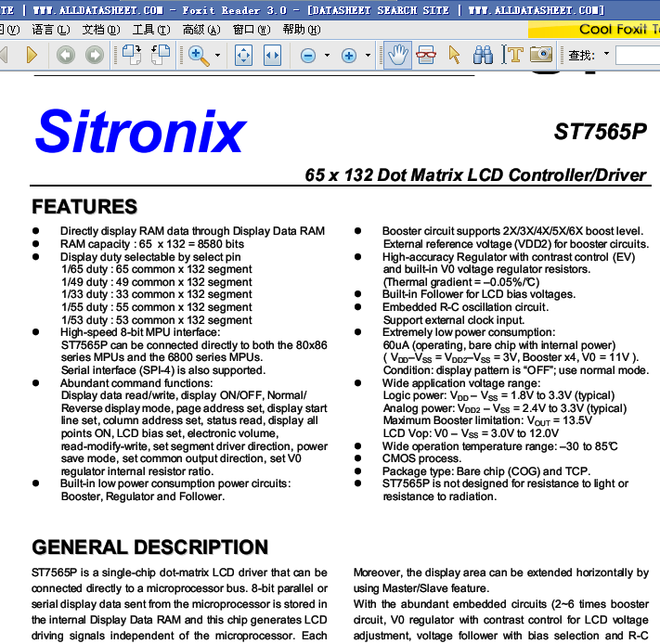Click 'Wide application voltage range:' line
The image size is (660, 644).
461,383
